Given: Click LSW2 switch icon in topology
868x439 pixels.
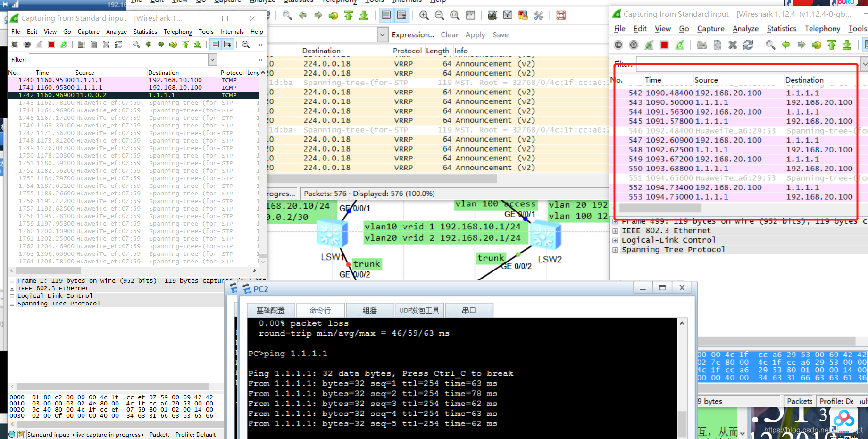Looking at the screenshot, I should pos(546,235).
